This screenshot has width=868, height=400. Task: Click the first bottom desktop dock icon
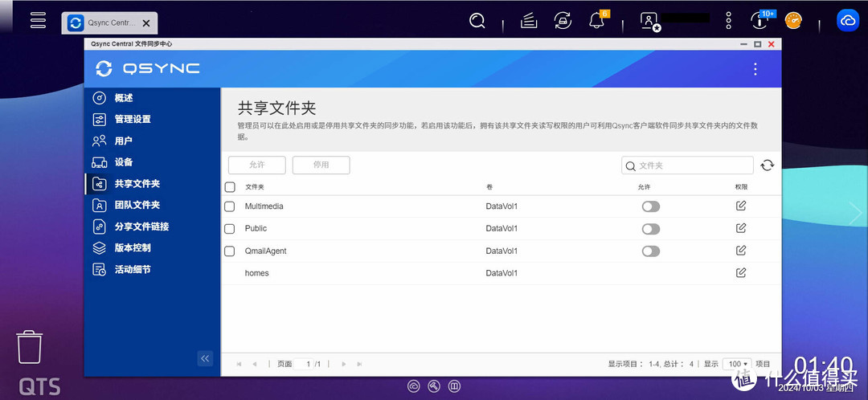(414, 386)
